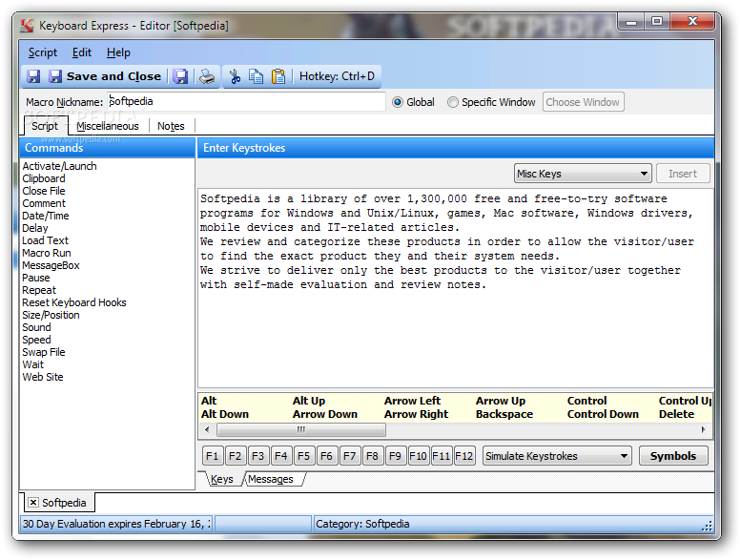Open the Script menu

tap(43, 52)
